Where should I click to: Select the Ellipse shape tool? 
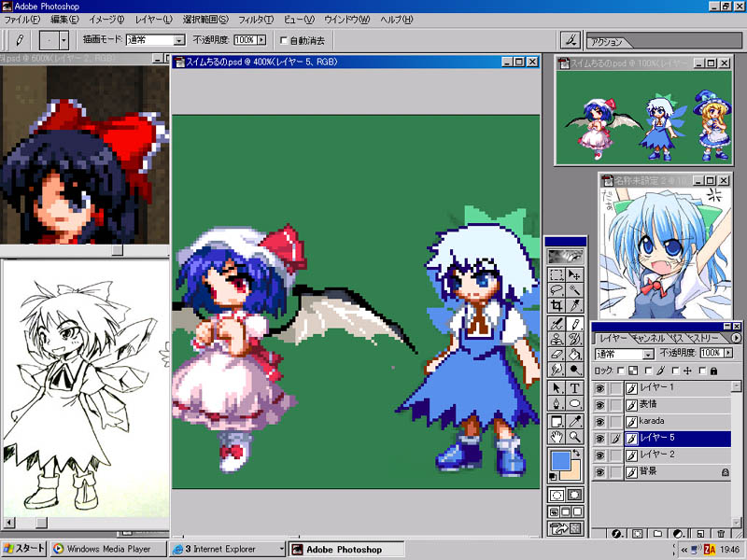pyautogui.click(x=574, y=404)
